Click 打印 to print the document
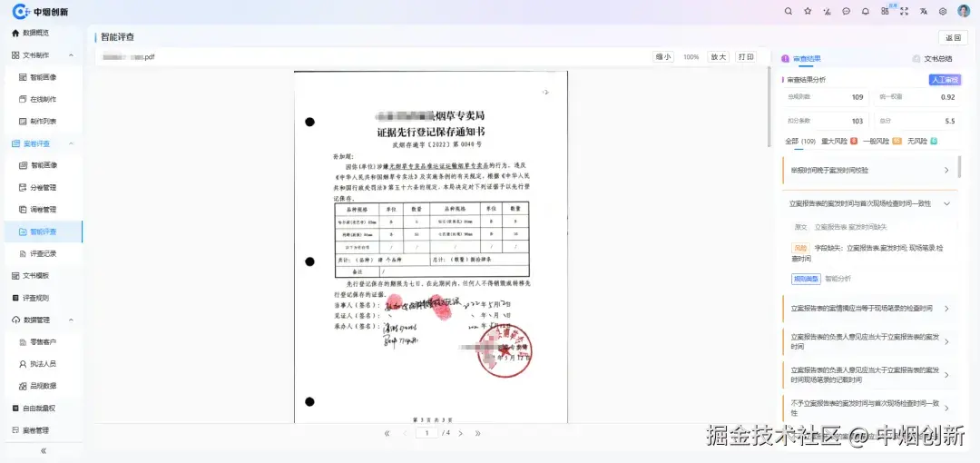980x463 pixels. click(746, 57)
